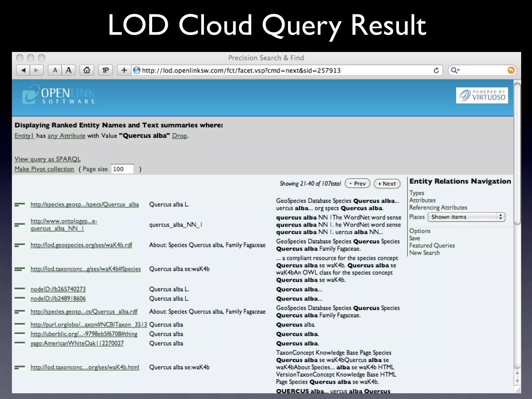Click the scrollbar down arrow
Screen dimensions: 532x399
[x=517, y=381]
